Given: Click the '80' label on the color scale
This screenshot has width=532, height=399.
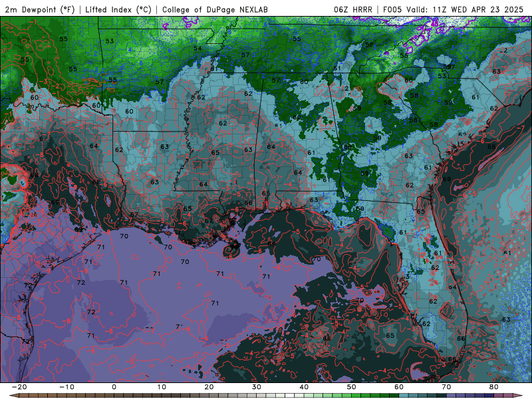Looking at the screenshot, I should [494, 387].
